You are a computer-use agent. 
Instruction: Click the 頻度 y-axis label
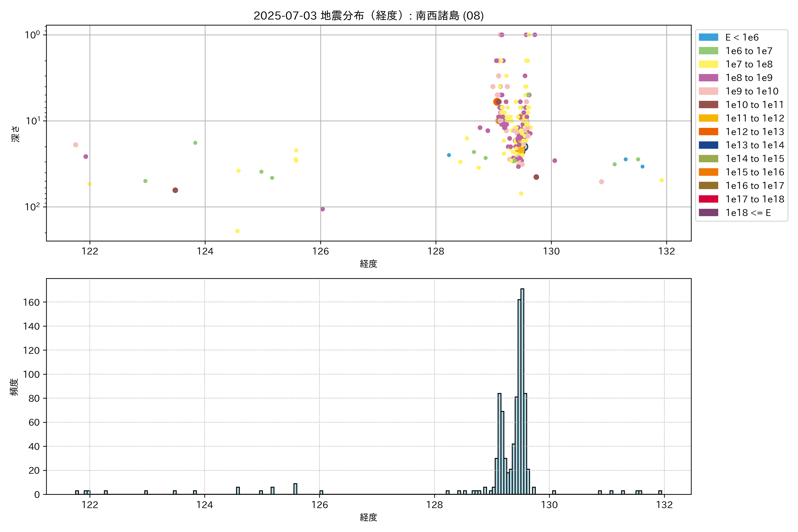click(14, 387)
